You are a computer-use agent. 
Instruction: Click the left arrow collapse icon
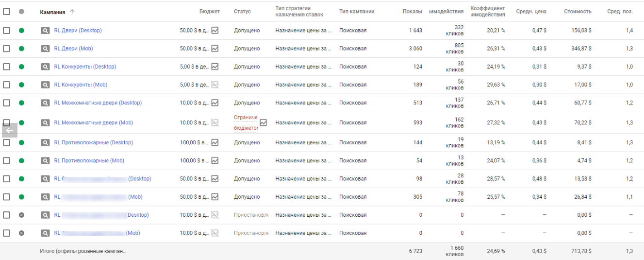point(10,130)
